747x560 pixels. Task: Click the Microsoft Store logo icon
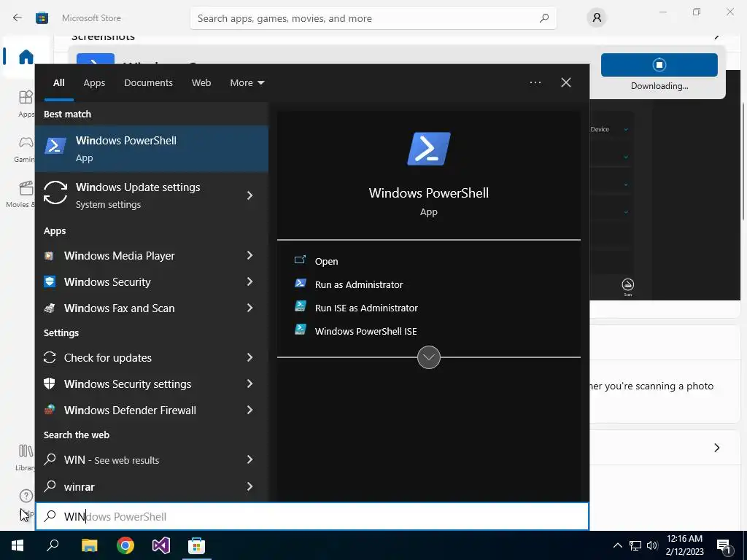pyautogui.click(x=42, y=18)
